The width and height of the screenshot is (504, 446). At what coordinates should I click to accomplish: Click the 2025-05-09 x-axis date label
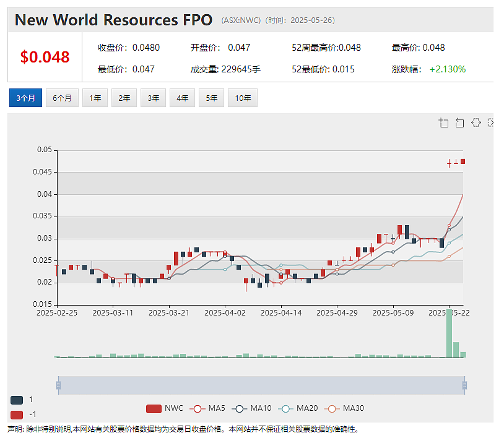click(393, 313)
